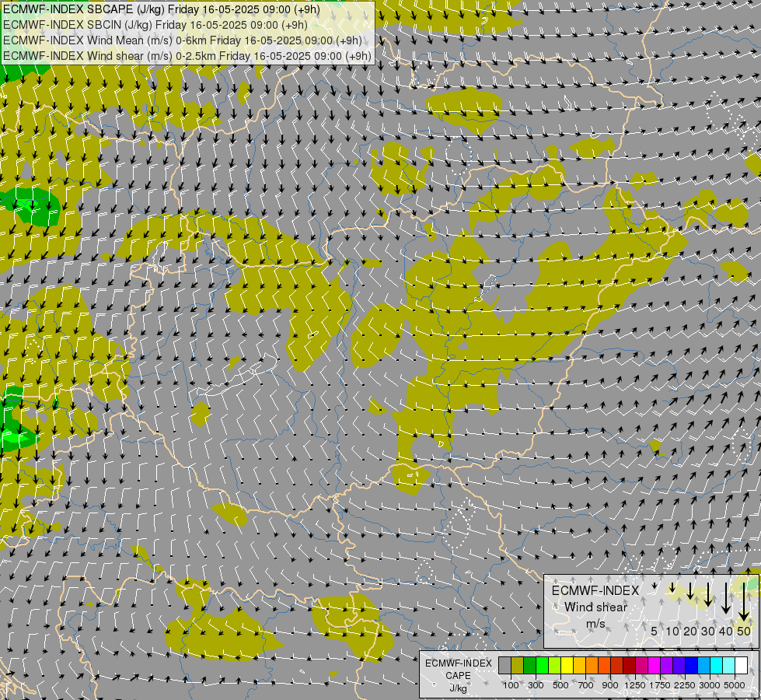Click the white swatch in CAPE legend
Viewport: 761px width, 700px height.
coord(741,665)
